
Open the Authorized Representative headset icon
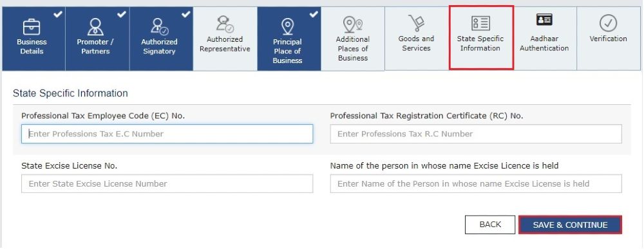225,24
